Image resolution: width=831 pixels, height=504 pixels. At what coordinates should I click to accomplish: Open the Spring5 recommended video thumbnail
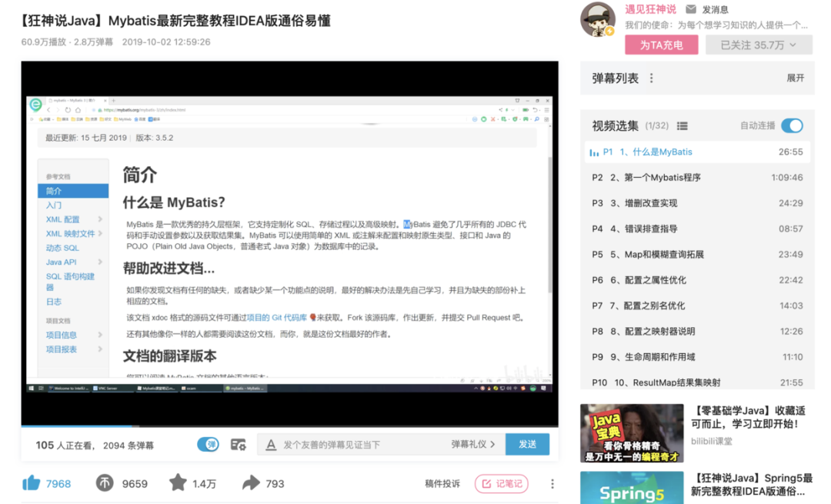point(632,488)
